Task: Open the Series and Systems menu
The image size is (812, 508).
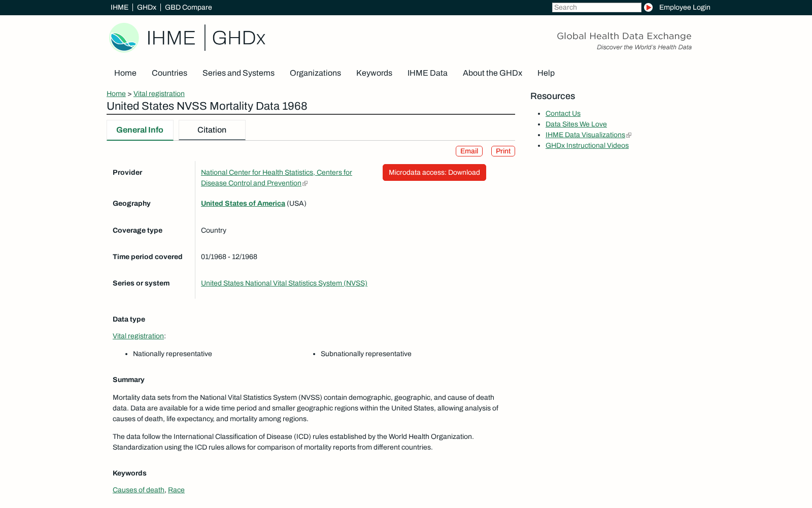Action: click(239, 73)
